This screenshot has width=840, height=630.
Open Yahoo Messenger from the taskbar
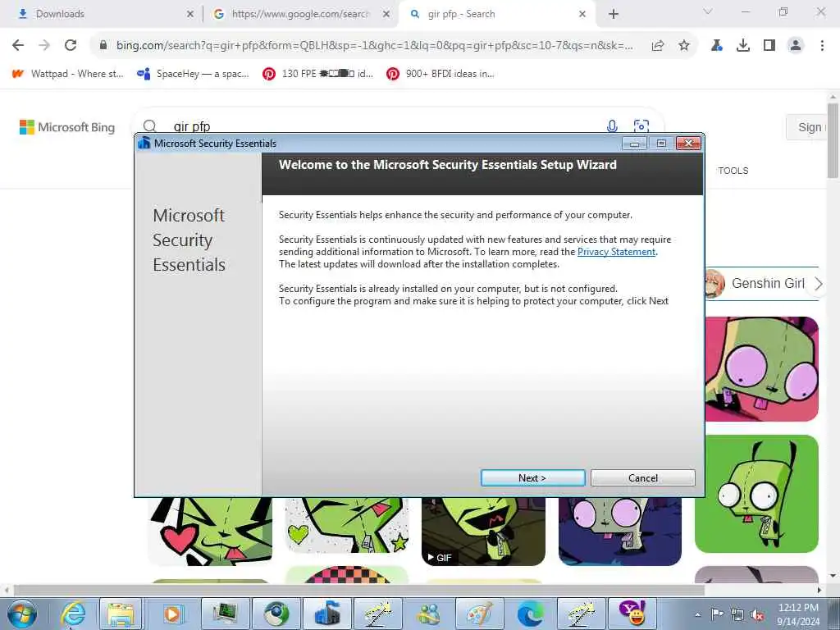(632, 614)
